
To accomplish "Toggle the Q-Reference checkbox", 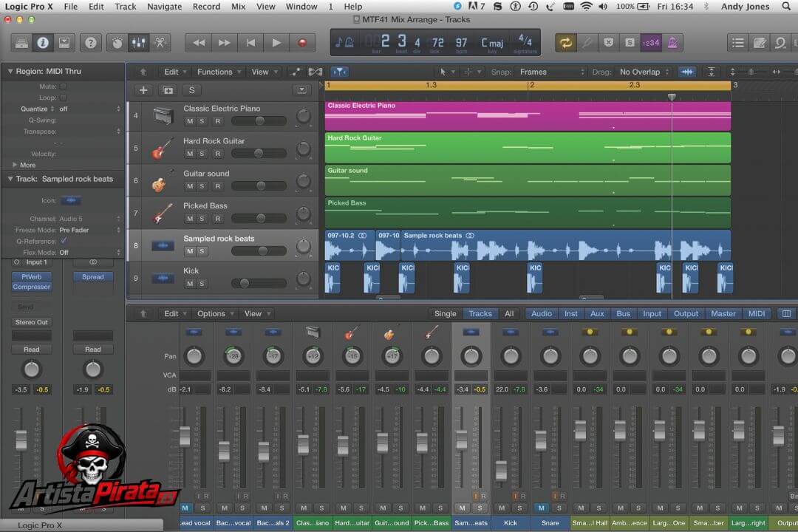I will click(63, 241).
